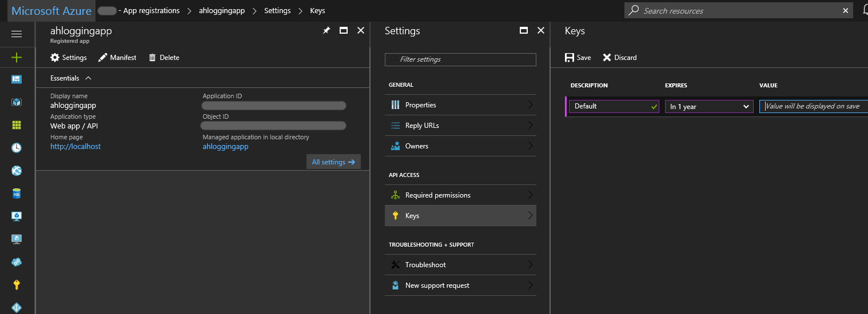Open the Resource groups cube icon
This screenshot has width=868, height=314.
(17, 102)
